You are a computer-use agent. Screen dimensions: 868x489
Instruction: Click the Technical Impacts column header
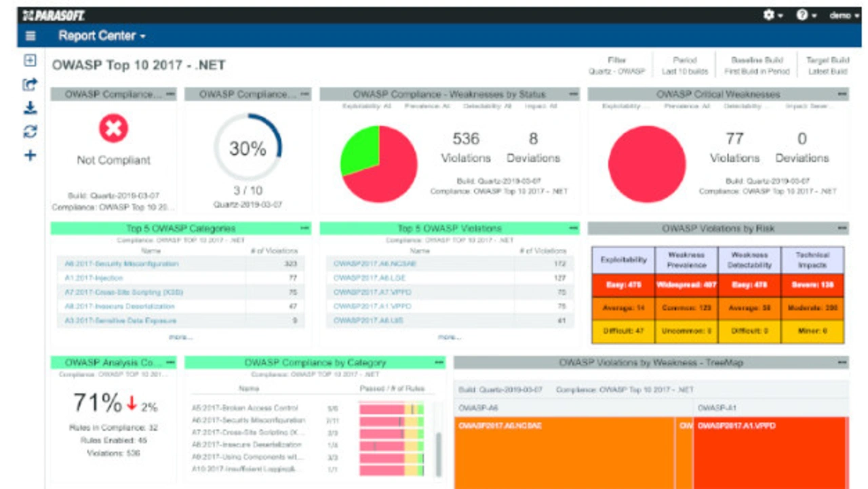[x=812, y=260]
